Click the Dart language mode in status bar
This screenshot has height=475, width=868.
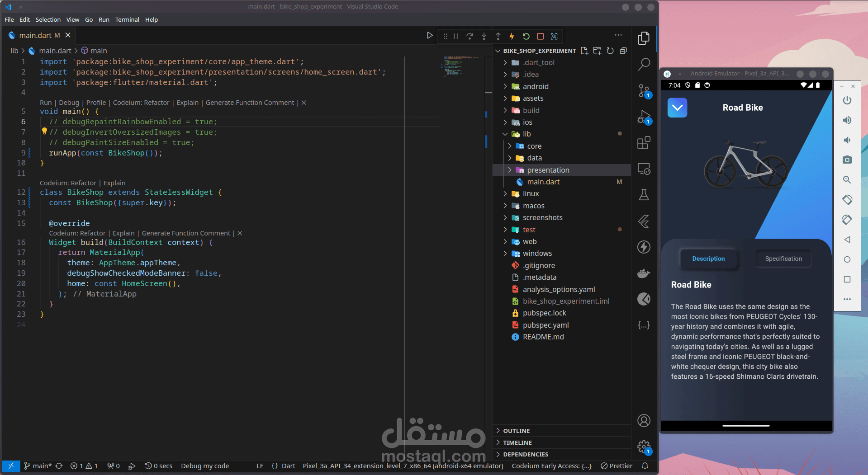(288, 466)
